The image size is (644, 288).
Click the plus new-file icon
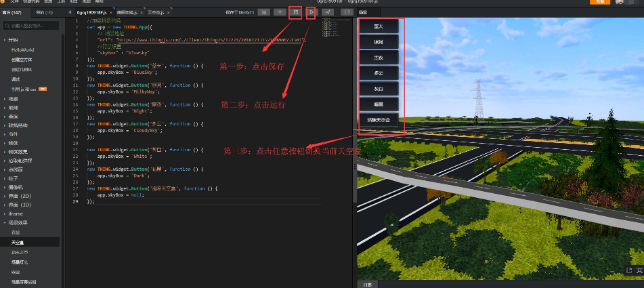point(280,12)
